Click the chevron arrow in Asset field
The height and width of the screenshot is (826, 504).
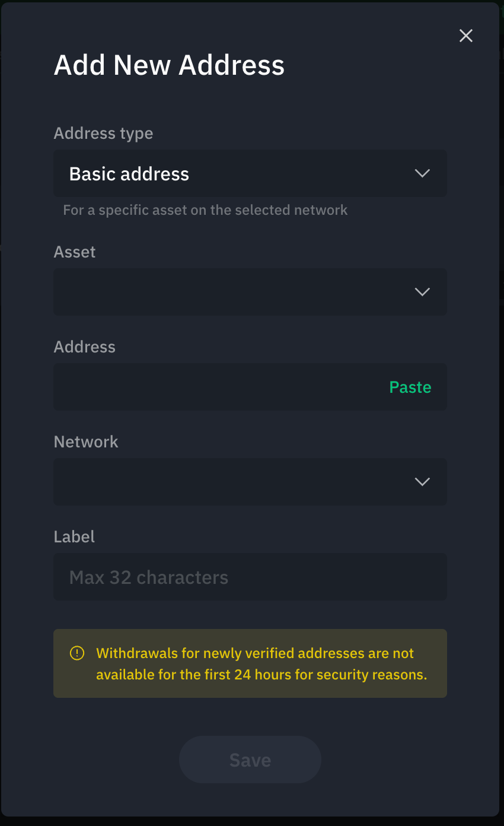422,292
